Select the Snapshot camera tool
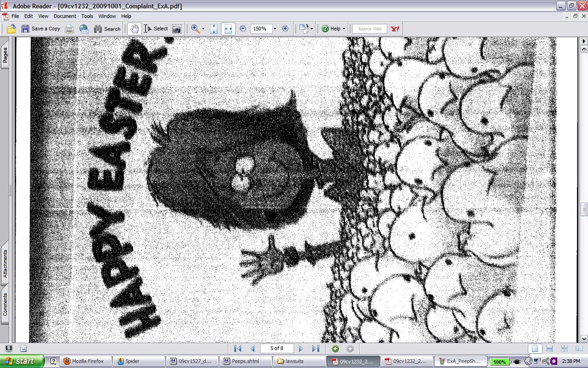Image resolution: width=588 pixels, height=368 pixels. point(177,29)
